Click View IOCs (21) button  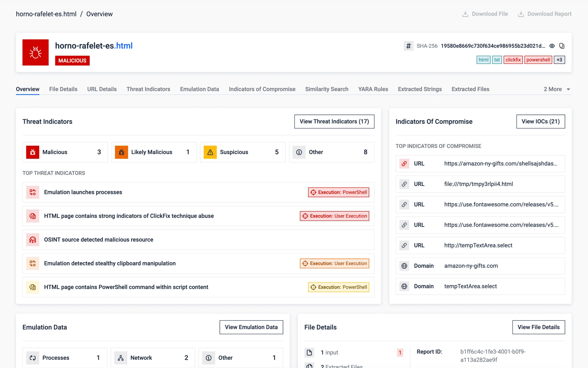click(540, 122)
